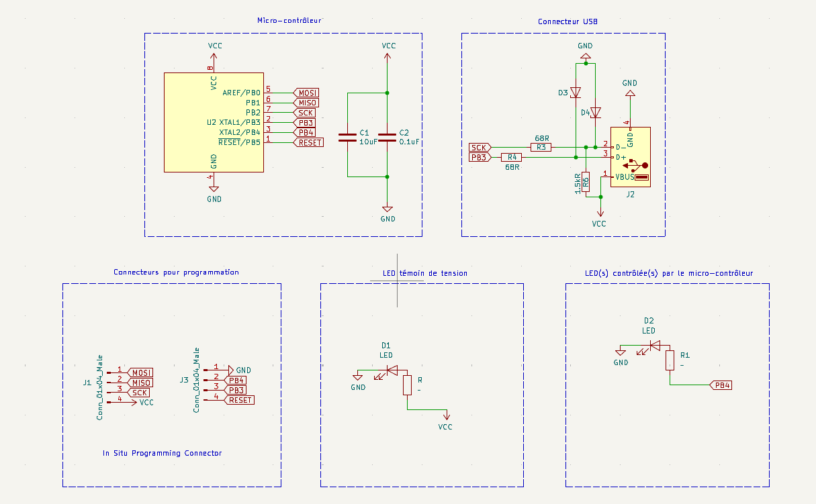Viewport: 816px width, 504px height.
Task: Click the R3 68R resistor
Action: pos(541,147)
